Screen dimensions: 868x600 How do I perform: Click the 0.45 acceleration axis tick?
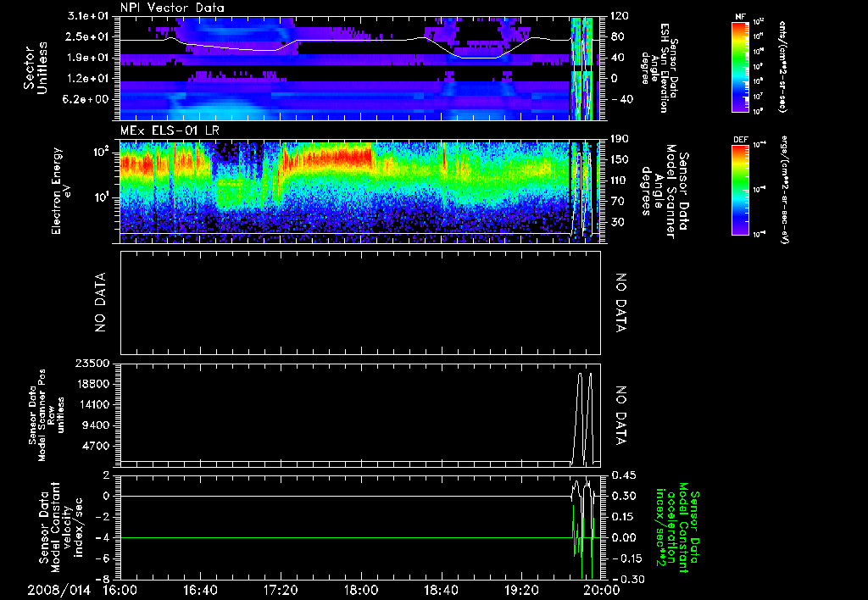[x=624, y=475]
